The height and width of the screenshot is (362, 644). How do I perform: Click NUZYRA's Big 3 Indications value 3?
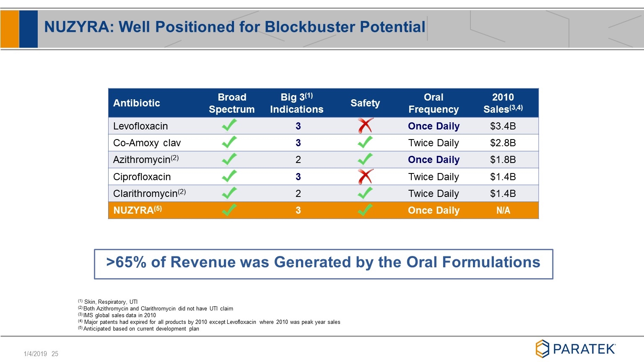(x=298, y=210)
